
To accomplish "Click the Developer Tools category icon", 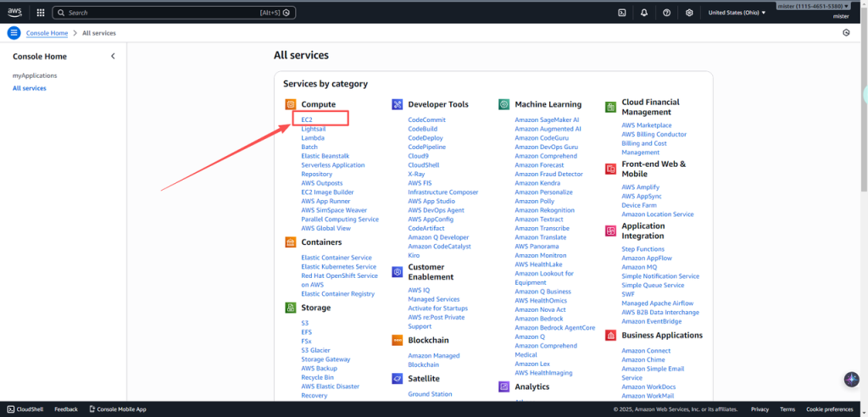I will 397,104.
